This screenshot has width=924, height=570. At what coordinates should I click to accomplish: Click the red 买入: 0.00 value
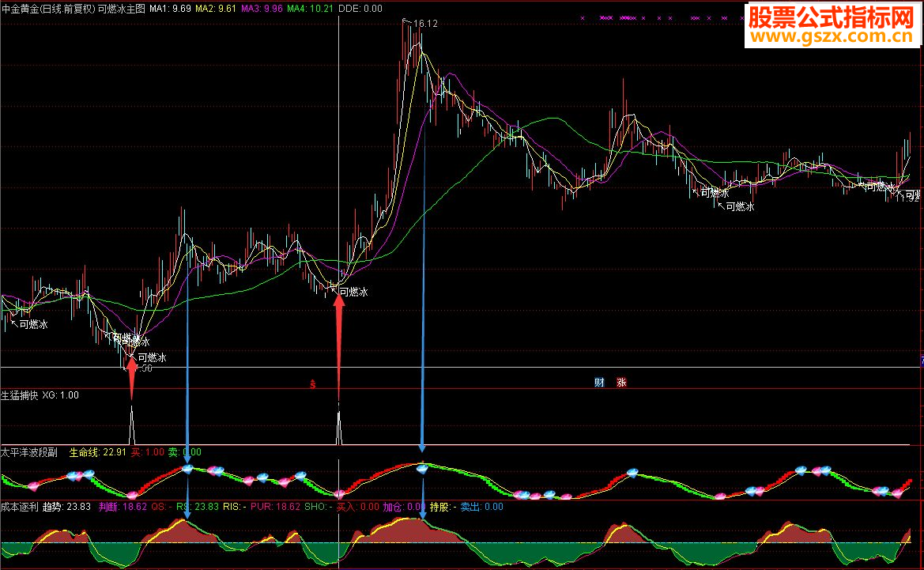pos(358,507)
